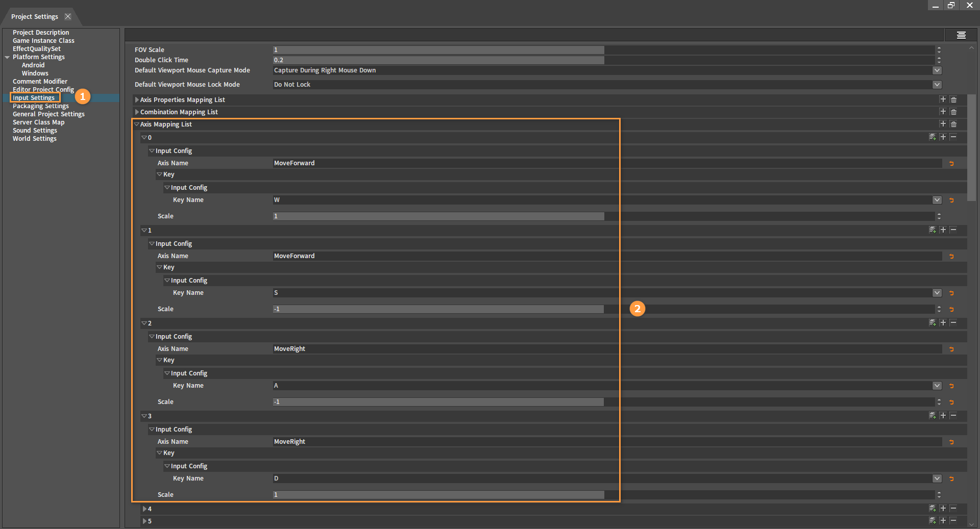The width and height of the screenshot is (980, 529).
Task: Expand Axis Properties Mapping List
Action: (137, 100)
